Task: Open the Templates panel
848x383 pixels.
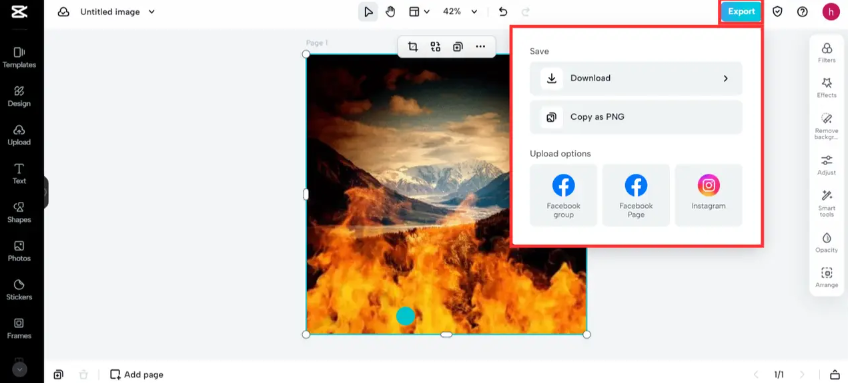Action: coord(19,57)
